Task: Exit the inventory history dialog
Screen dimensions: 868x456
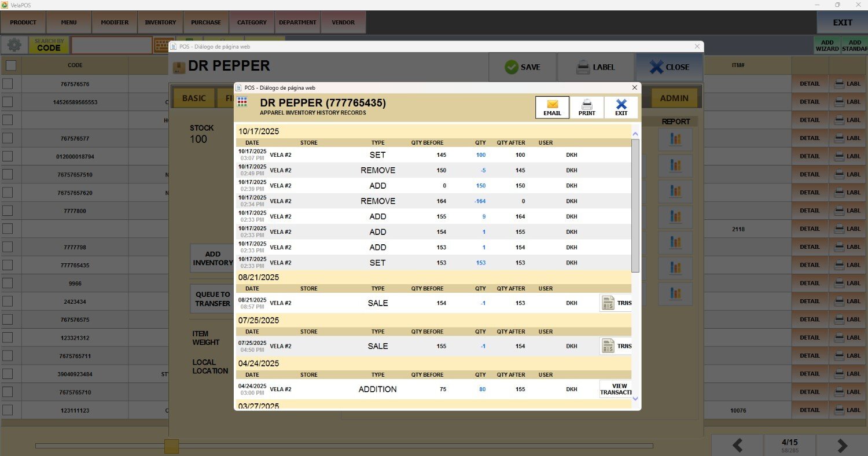Action: click(621, 107)
